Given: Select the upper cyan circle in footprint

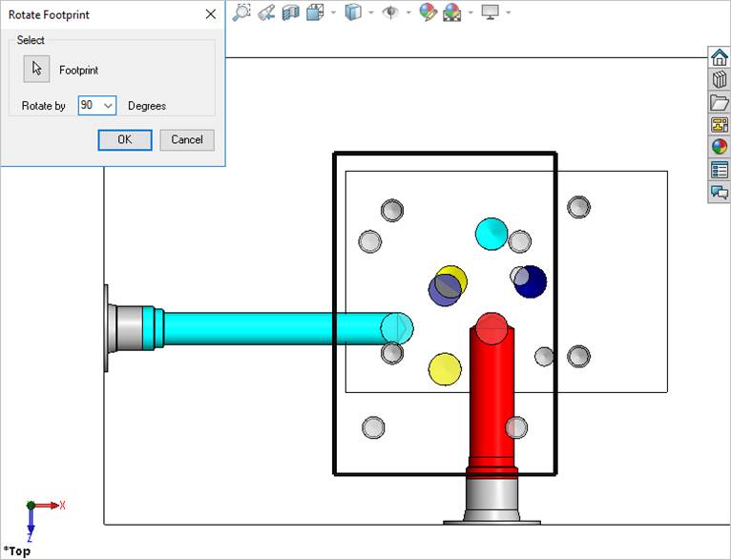Looking at the screenshot, I should (x=491, y=233).
